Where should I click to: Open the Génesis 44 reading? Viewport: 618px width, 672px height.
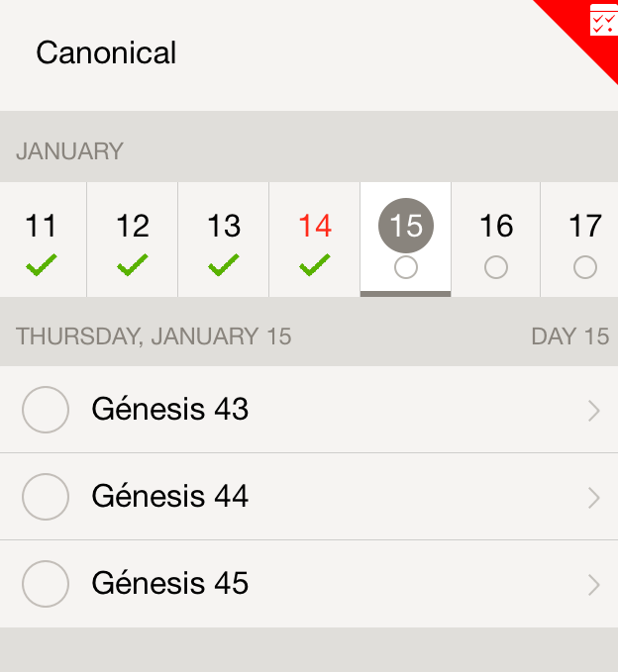170,497
